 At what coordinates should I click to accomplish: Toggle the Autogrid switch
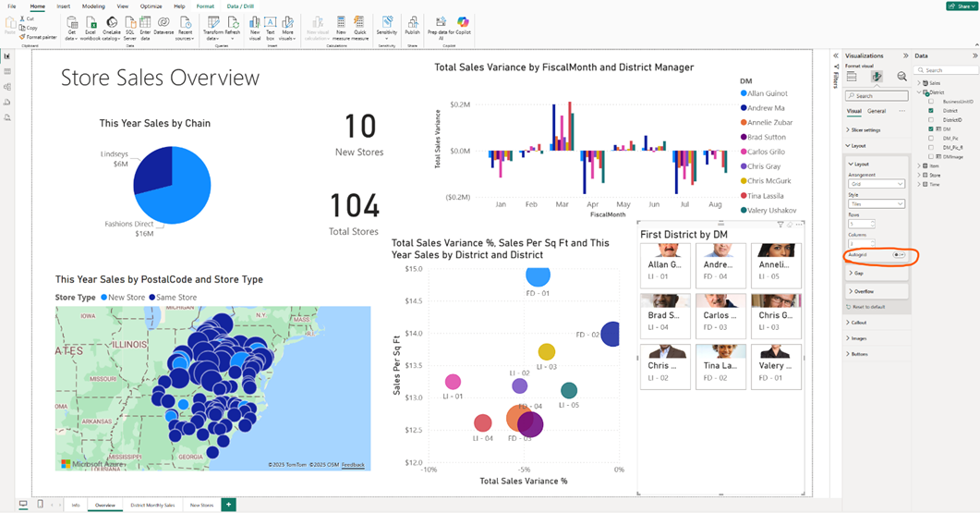click(x=899, y=254)
